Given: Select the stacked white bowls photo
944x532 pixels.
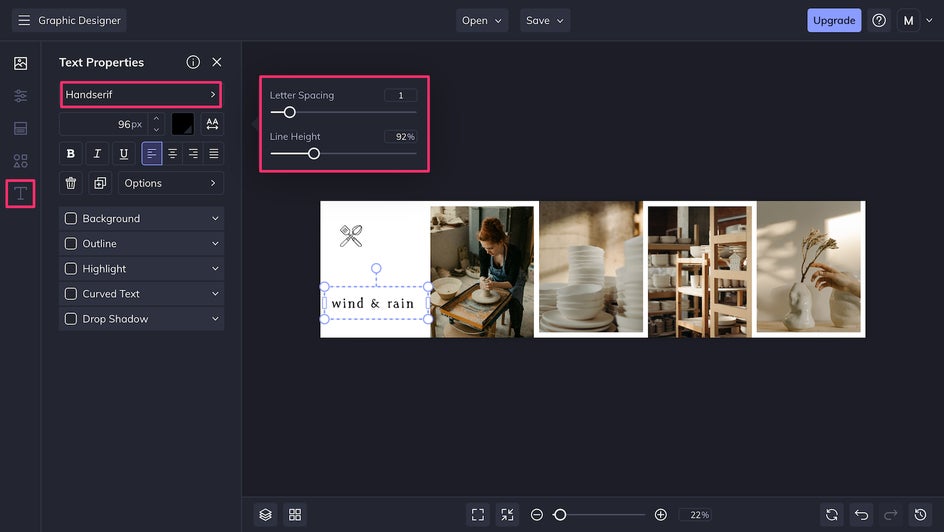Looking at the screenshot, I should tap(591, 267).
